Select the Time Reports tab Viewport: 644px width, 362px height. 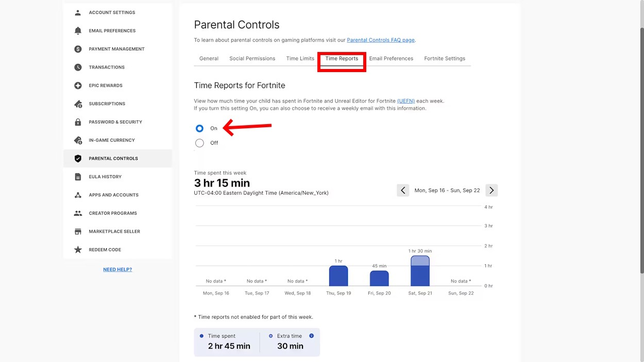pyautogui.click(x=342, y=59)
